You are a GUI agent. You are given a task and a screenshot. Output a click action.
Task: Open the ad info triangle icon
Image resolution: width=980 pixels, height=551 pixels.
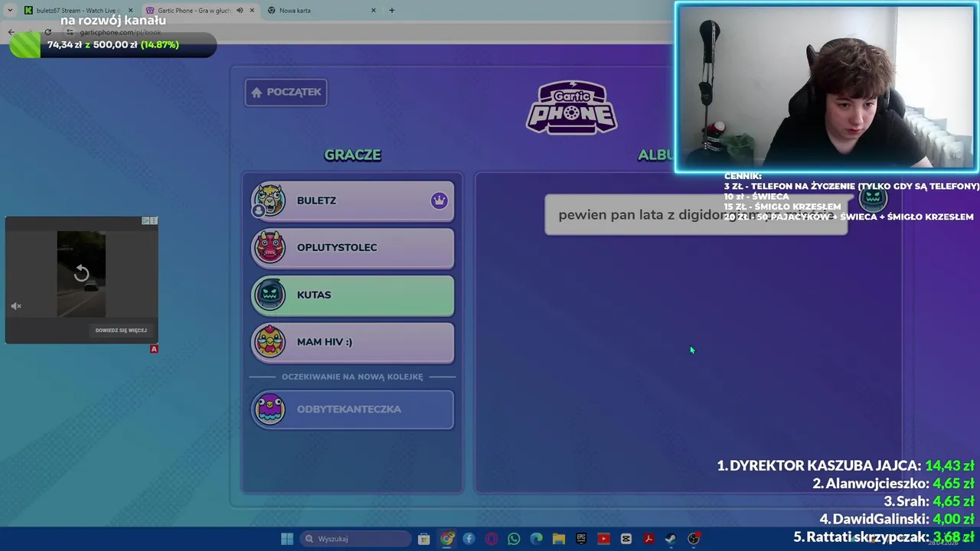point(145,220)
